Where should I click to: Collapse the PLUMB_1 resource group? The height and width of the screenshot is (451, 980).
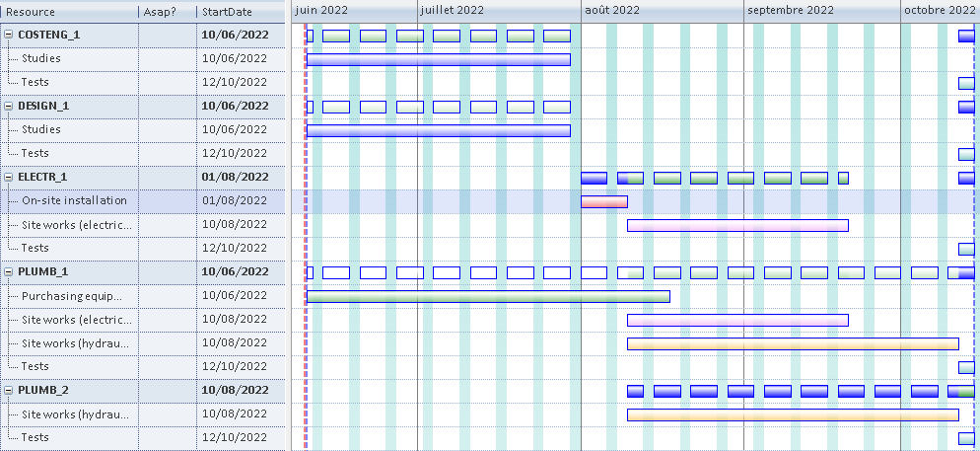(x=9, y=271)
